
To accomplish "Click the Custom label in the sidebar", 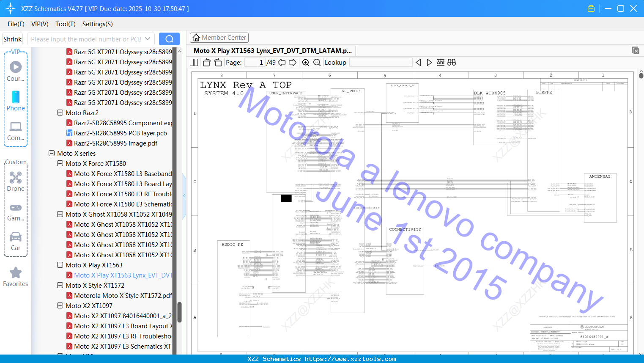I will pos(16,162).
